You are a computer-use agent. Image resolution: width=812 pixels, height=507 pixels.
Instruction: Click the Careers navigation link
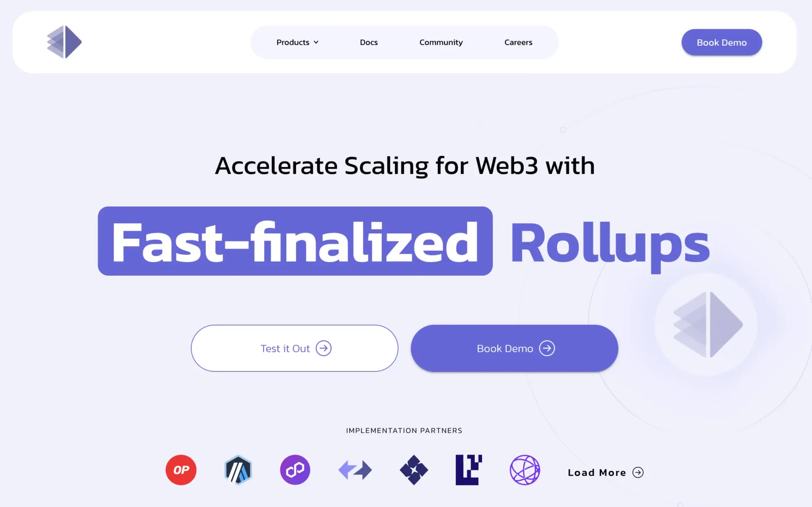pyautogui.click(x=518, y=42)
